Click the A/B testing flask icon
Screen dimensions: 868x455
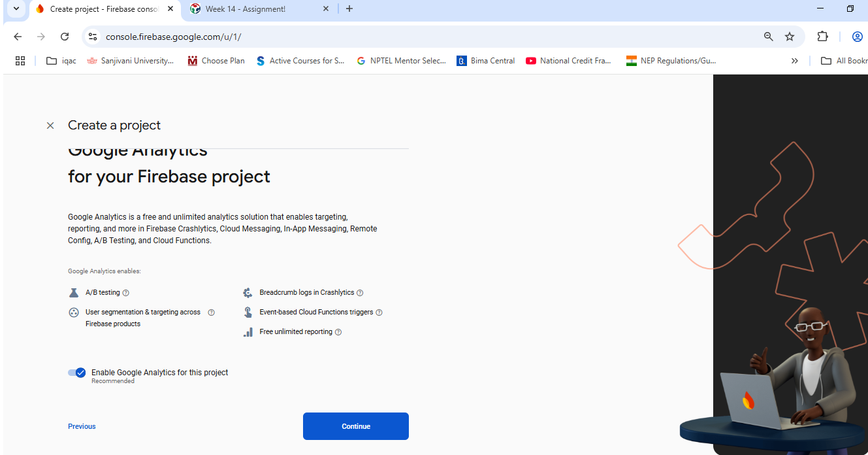click(x=74, y=293)
